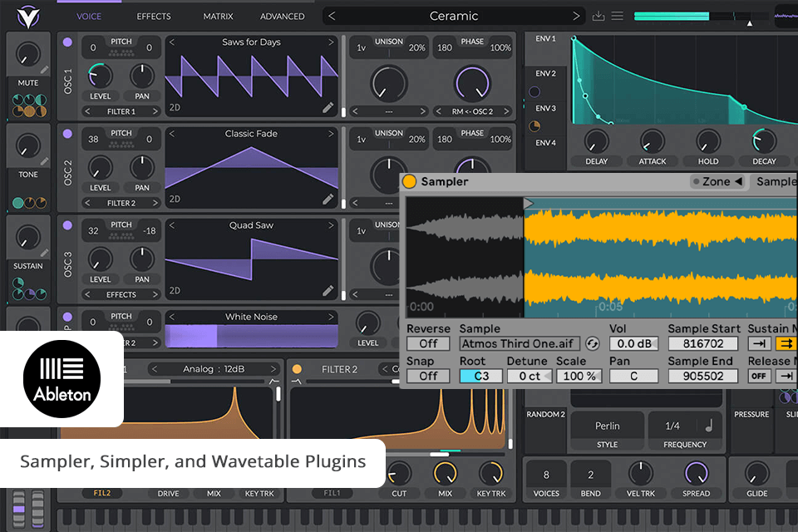Click the save preset icon

coord(598,17)
